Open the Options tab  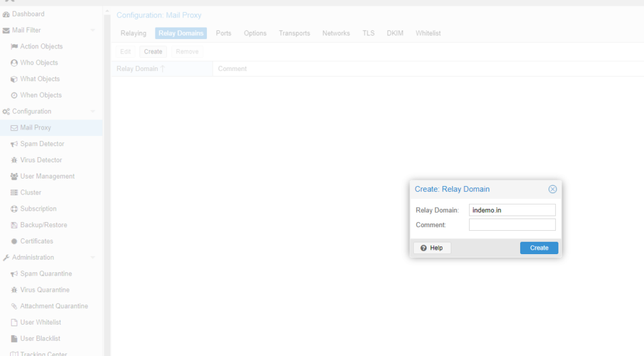pos(255,33)
